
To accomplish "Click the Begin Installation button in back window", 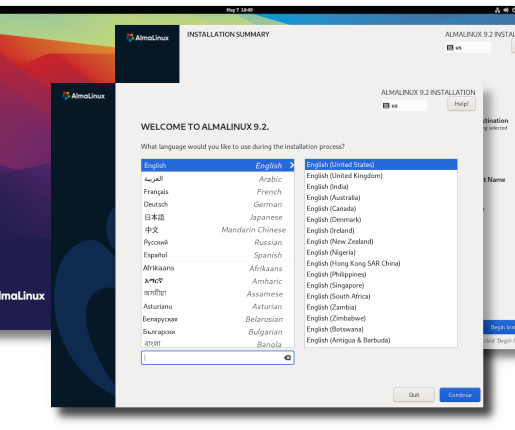I will [x=499, y=327].
